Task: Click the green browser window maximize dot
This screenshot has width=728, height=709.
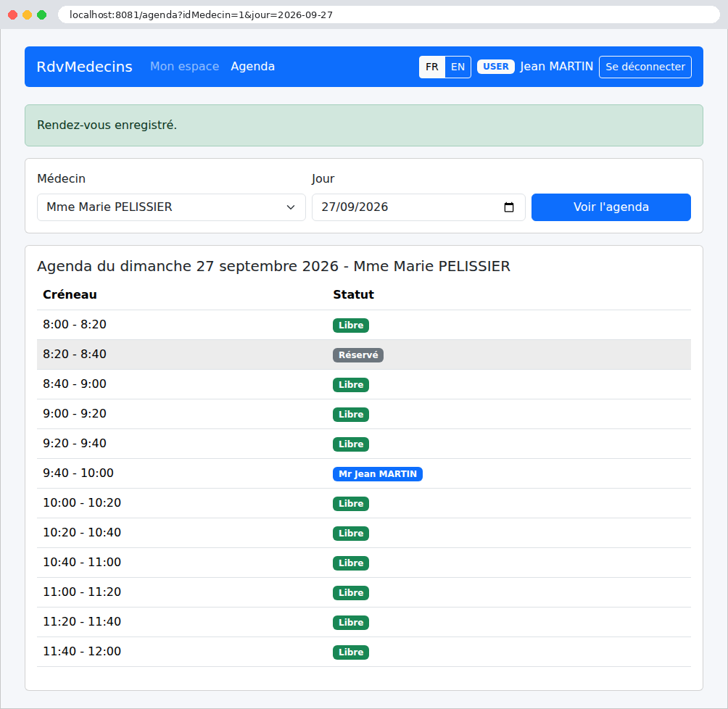Action: 42,14
